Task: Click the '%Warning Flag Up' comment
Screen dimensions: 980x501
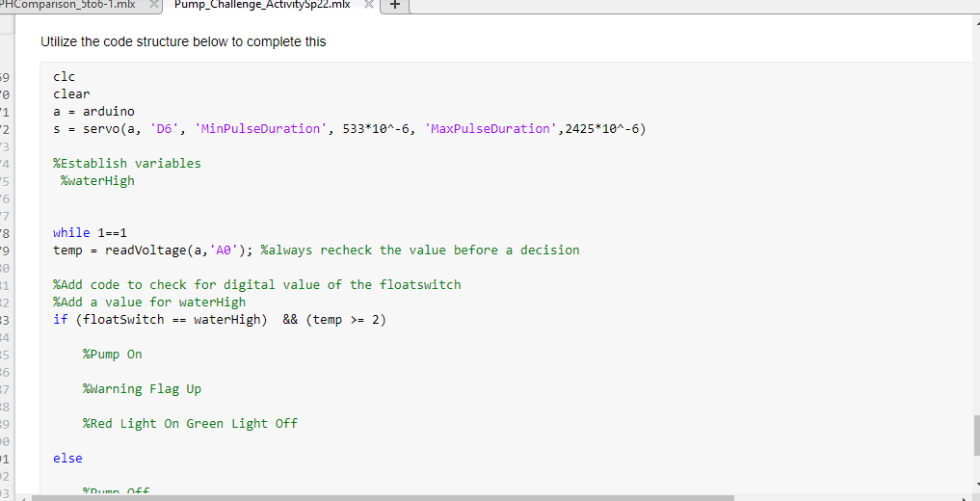Action: 142,389
